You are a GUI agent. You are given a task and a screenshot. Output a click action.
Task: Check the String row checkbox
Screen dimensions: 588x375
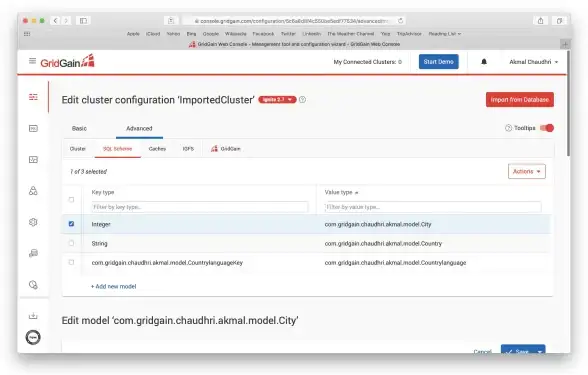(71, 243)
